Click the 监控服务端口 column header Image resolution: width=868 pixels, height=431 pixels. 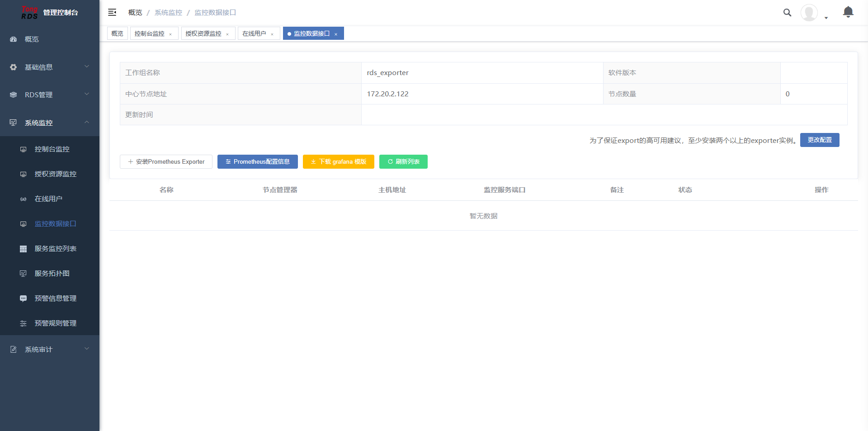pos(505,190)
